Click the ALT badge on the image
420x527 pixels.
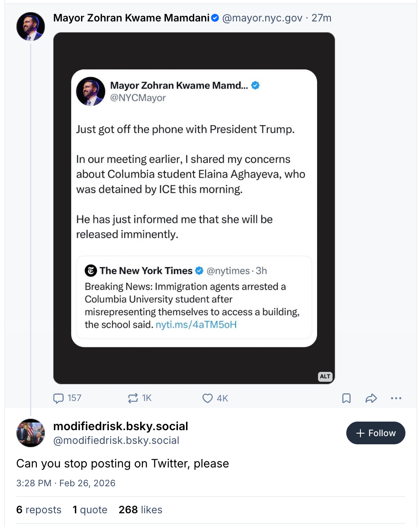click(x=325, y=376)
